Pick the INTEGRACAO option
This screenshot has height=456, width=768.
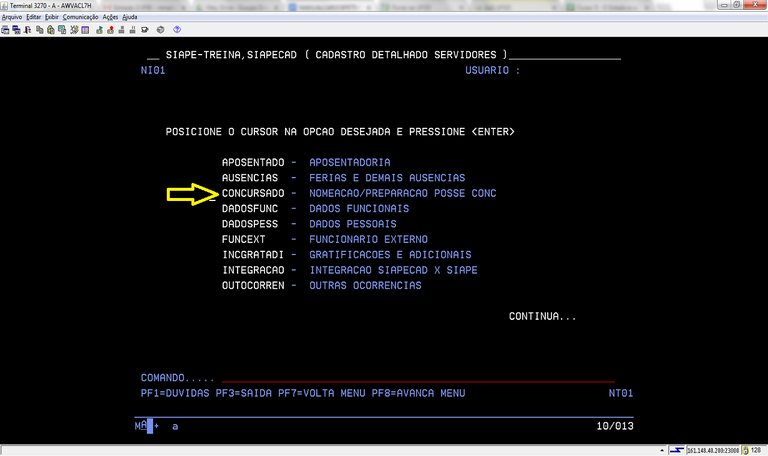tap(253, 271)
